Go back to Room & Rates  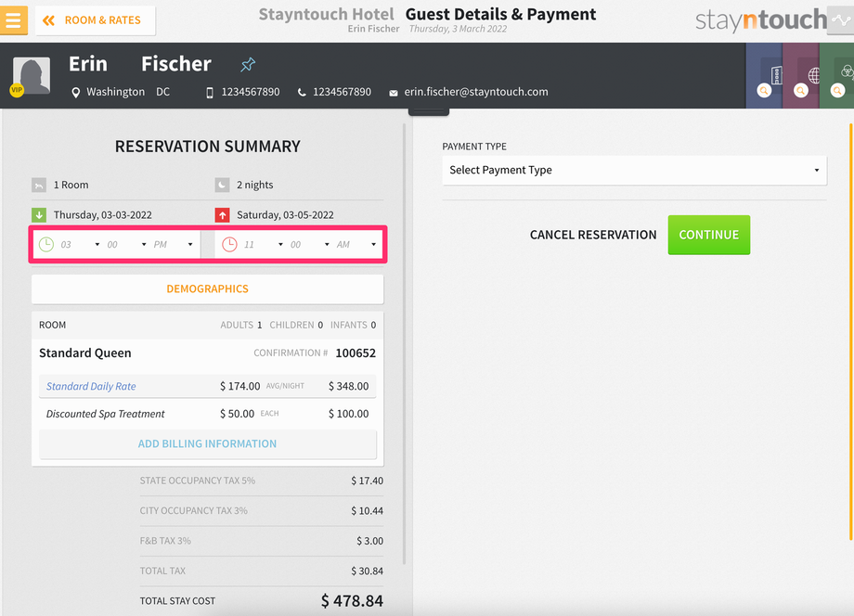pos(96,20)
